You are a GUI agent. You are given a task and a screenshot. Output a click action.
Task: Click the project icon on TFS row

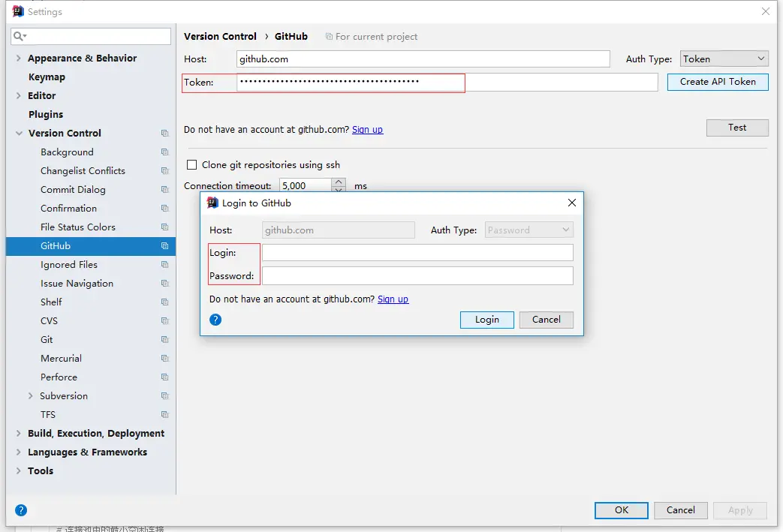(x=165, y=415)
